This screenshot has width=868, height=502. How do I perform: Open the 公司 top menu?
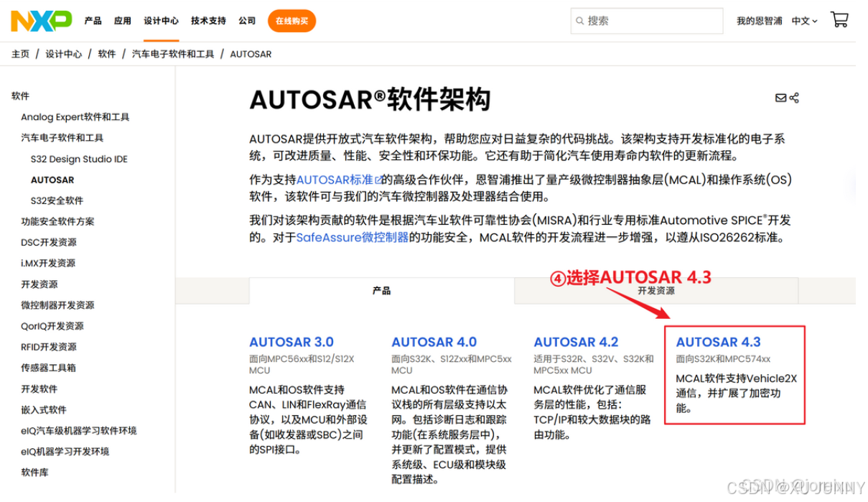[x=247, y=21]
